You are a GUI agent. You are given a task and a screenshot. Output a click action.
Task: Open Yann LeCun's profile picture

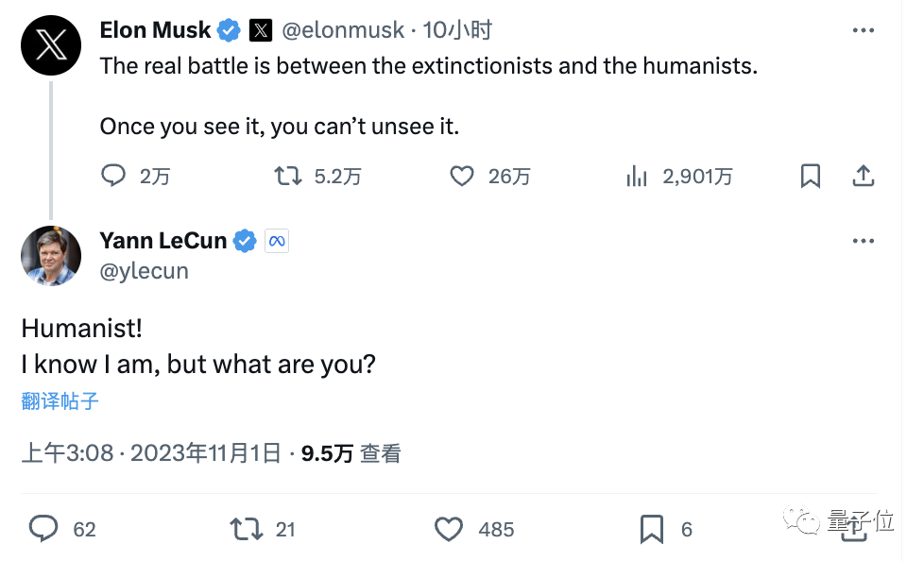tap(51, 256)
